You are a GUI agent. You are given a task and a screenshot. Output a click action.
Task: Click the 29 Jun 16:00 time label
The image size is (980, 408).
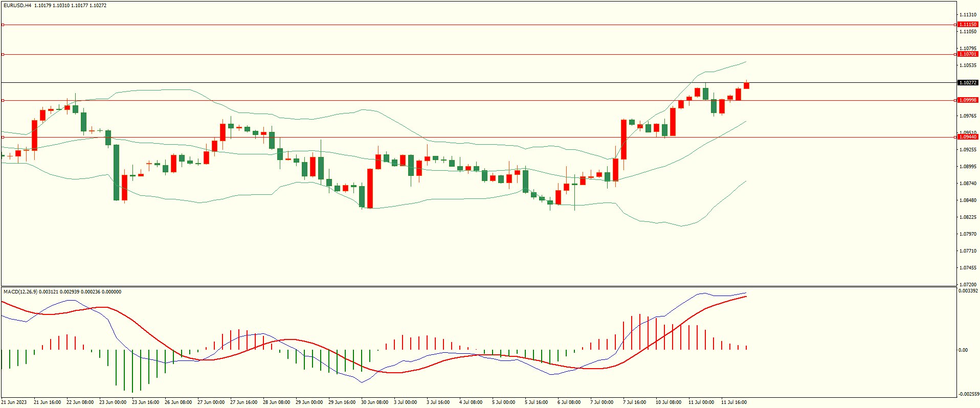point(342,402)
